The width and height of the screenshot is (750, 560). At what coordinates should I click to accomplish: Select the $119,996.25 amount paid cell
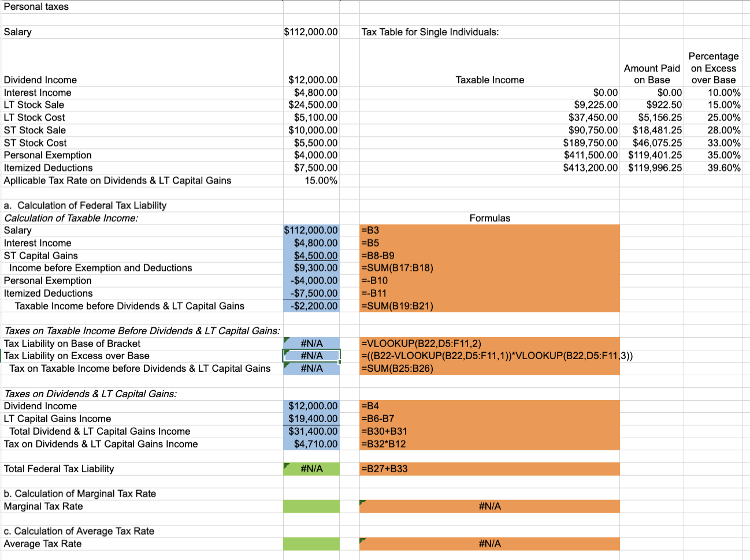652,167
